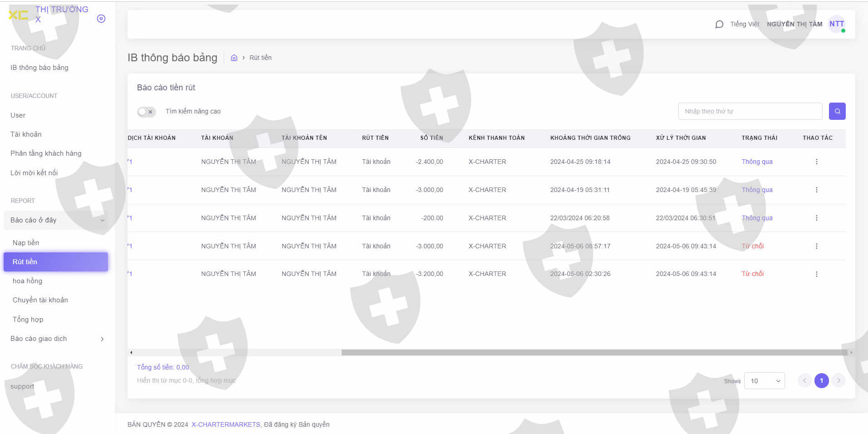
Task: Focus the Nhập theo thứ tự search field
Action: 750,111
